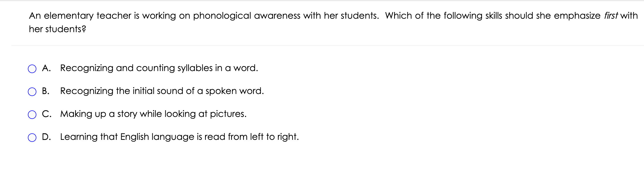644x169 pixels.
Task: Mark answer D radio button
Action: click(32, 137)
